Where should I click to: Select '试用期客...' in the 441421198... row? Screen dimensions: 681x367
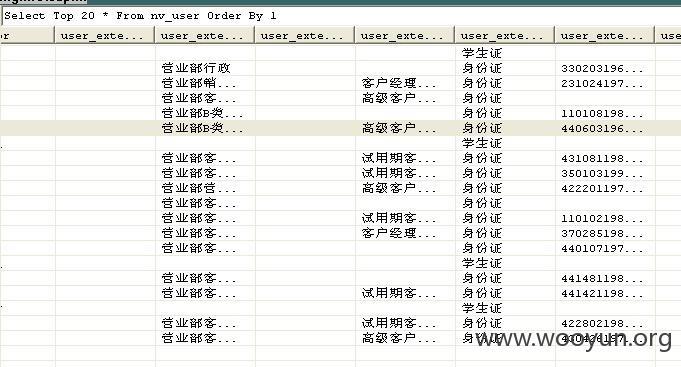[x=399, y=294]
